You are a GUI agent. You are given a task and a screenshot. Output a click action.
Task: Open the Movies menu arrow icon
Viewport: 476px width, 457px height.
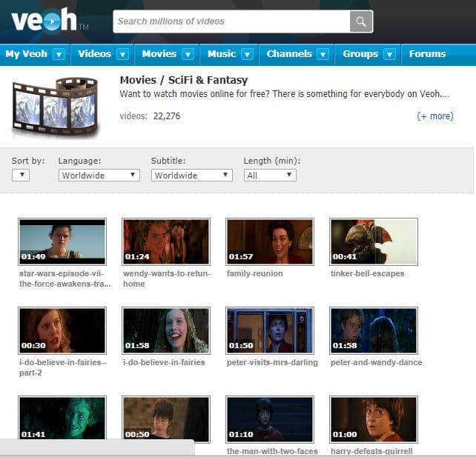click(188, 54)
